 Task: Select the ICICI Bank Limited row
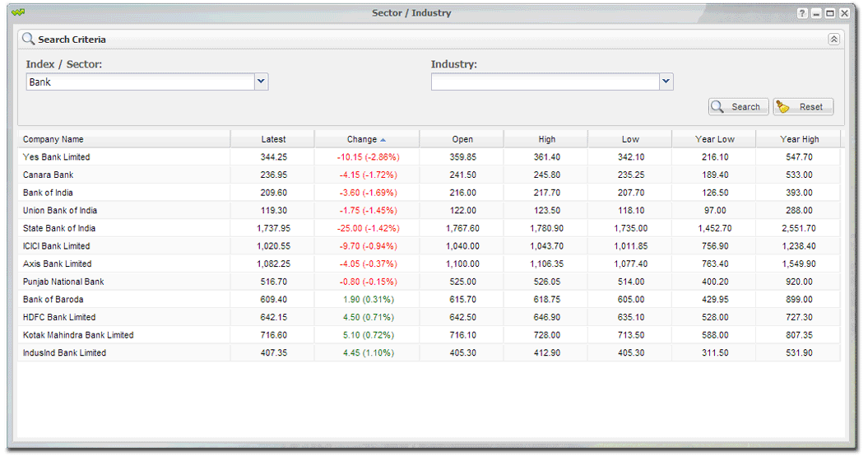tap(429, 246)
